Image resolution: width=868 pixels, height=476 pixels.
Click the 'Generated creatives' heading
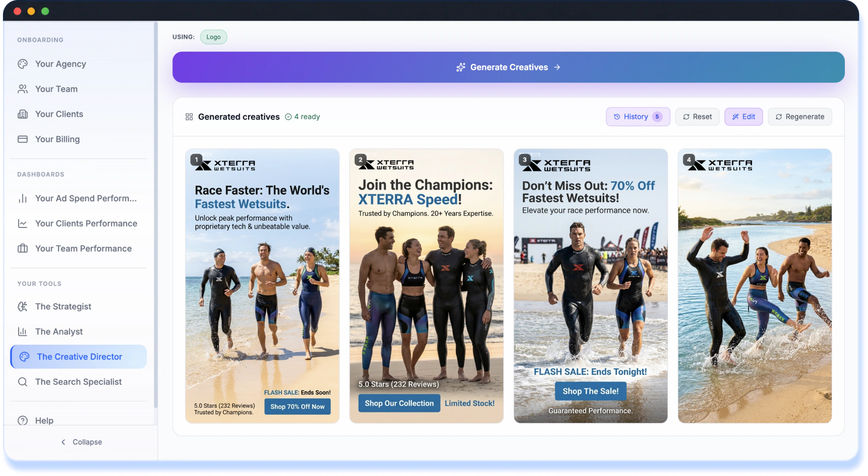pos(239,117)
